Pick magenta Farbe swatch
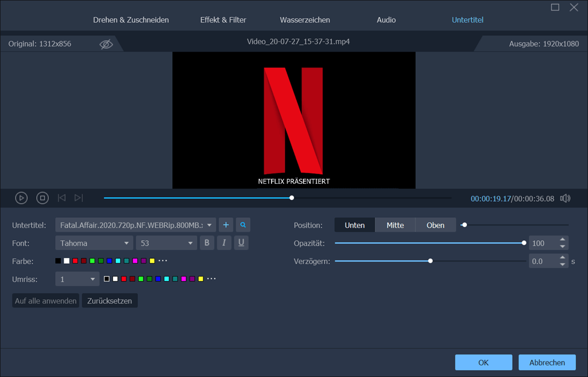Screen dimensions: 588x377 135,261
